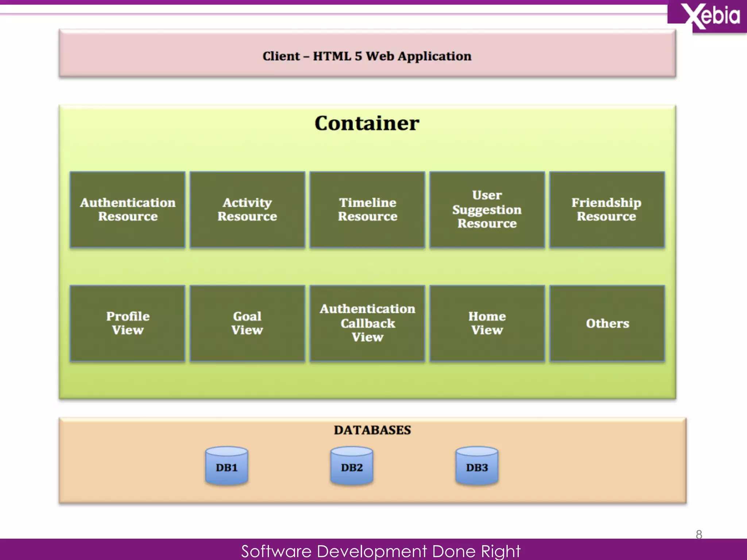This screenshot has height=560, width=747.
Task: Click the Profile View box
Action: [x=128, y=323]
